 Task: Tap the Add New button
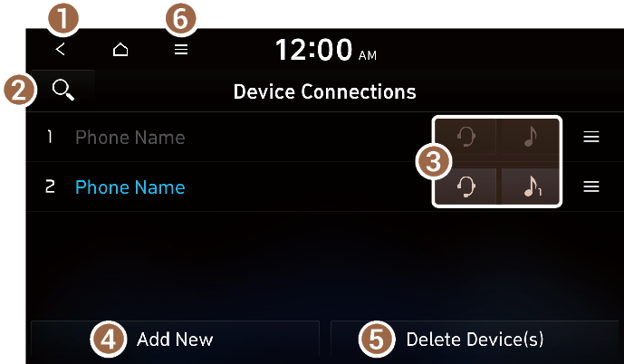[x=175, y=340]
